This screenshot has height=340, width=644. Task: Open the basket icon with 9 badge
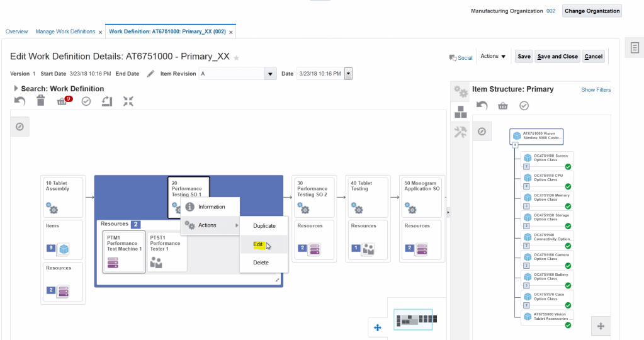click(62, 101)
